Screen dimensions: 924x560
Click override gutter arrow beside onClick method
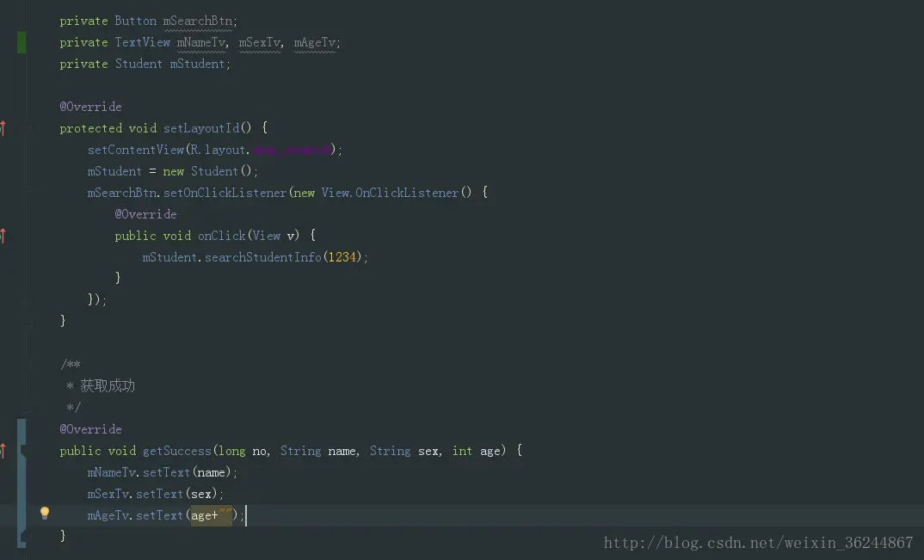coord(3,236)
